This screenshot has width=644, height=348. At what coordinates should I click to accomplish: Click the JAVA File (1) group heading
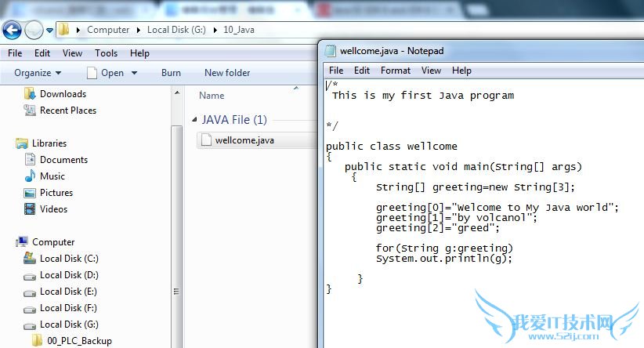(x=234, y=120)
